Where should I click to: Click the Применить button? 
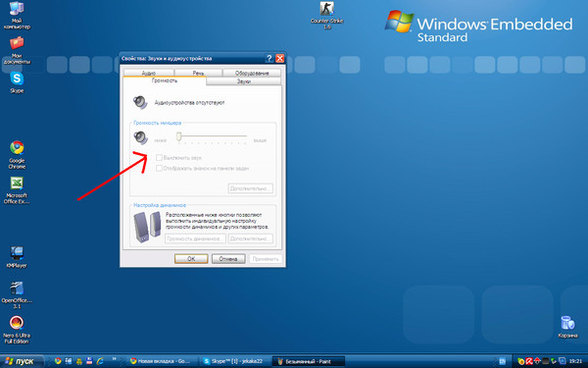tap(266, 259)
